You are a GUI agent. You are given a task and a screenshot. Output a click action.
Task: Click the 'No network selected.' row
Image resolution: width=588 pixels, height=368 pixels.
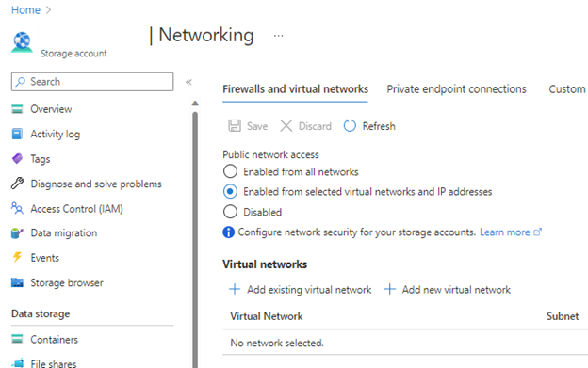coord(405,343)
